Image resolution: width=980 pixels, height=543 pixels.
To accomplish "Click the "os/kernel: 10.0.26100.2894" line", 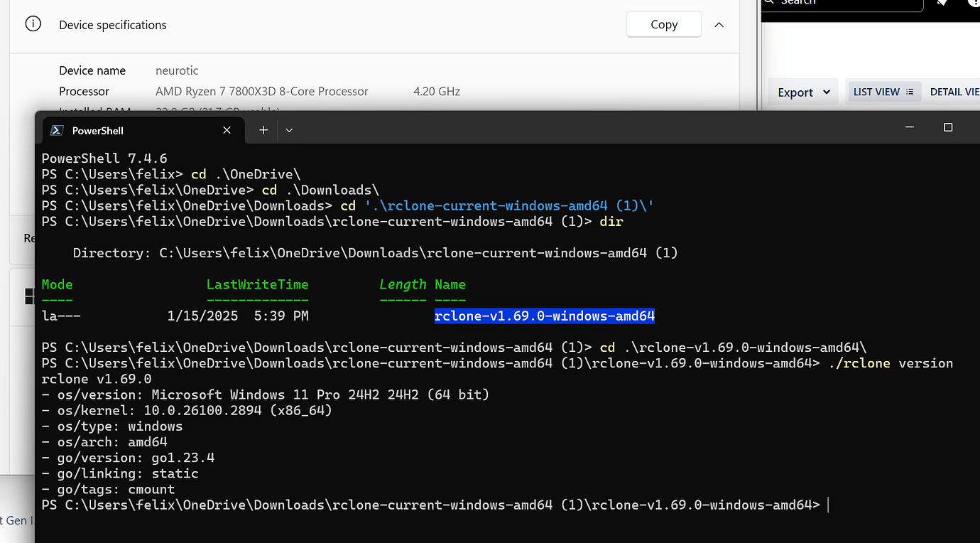I will tap(187, 410).
